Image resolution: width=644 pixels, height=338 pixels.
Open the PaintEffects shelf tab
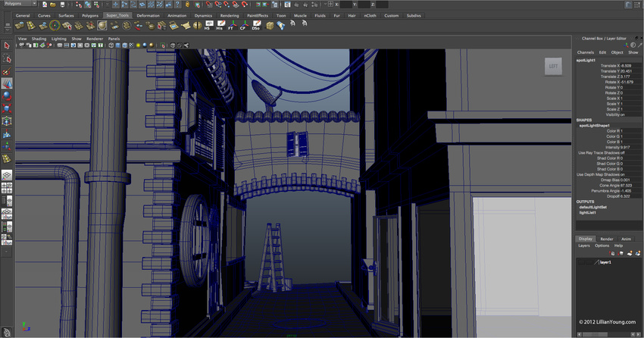(258, 16)
